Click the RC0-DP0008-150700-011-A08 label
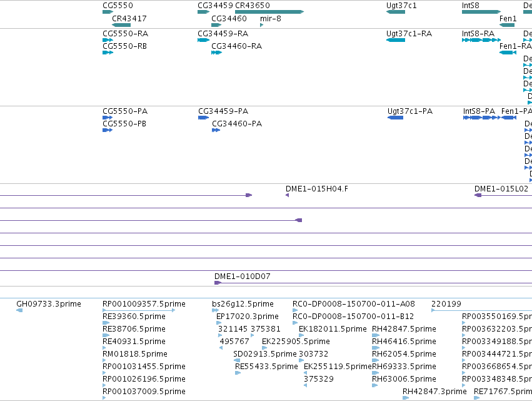The image size is (532, 401). 354,304
